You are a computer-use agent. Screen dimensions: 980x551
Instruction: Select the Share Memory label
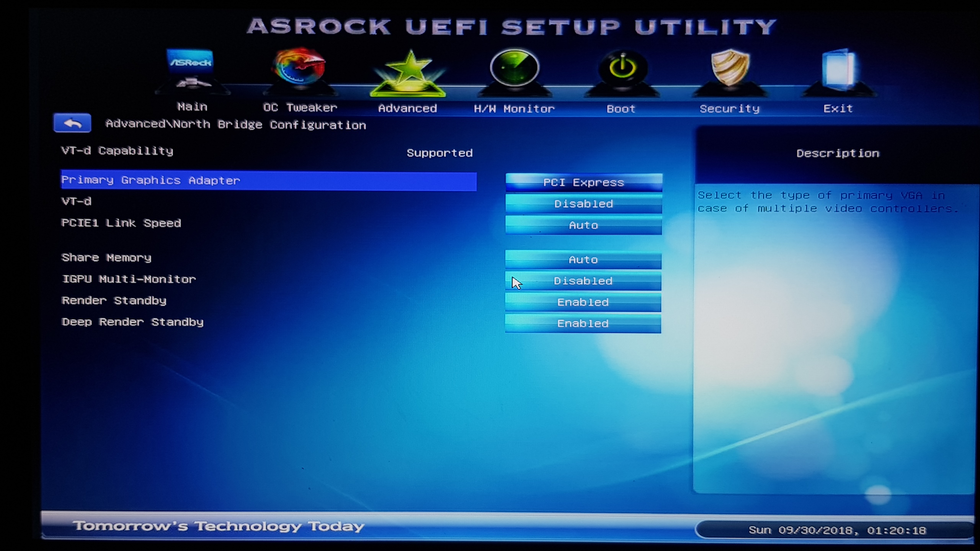click(x=106, y=258)
